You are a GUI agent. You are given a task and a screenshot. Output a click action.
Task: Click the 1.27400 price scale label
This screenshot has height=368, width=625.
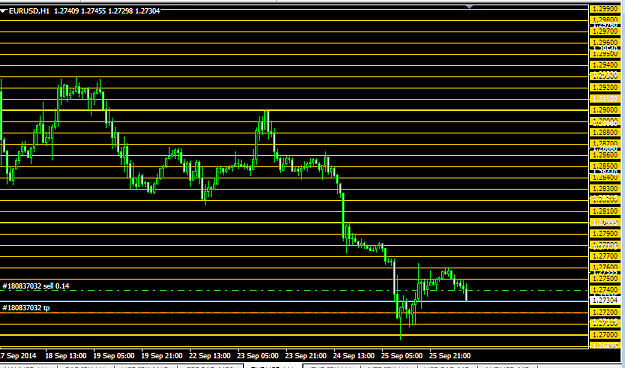(x=605, y=290)
